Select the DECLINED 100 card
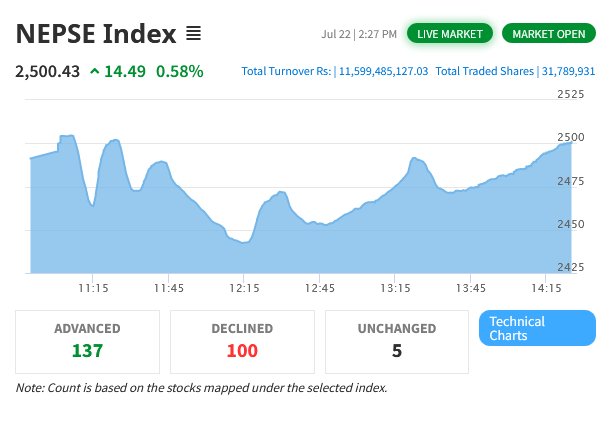The width and height of the screenshot is (610, 433). 242,341
